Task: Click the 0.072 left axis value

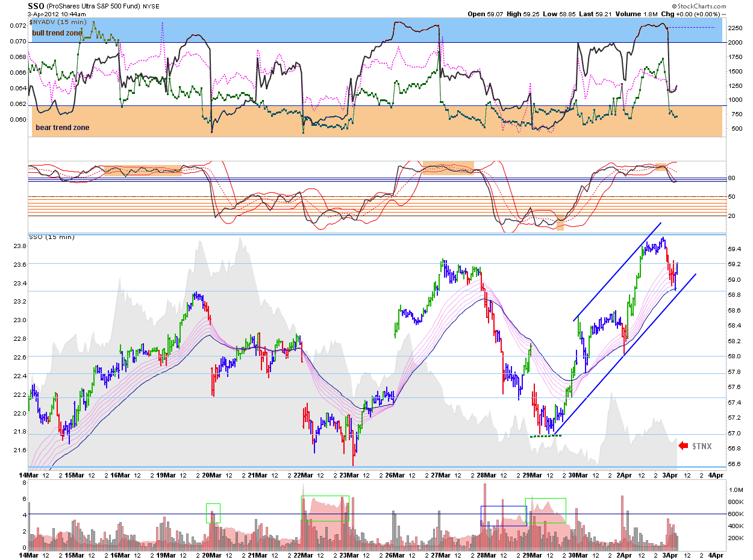Action: (19, 26)
